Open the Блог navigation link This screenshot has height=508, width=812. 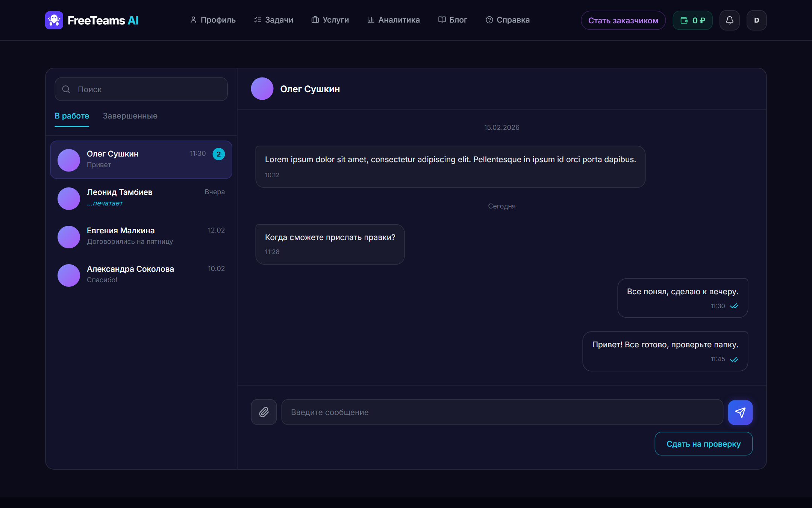tap(453, 20)
